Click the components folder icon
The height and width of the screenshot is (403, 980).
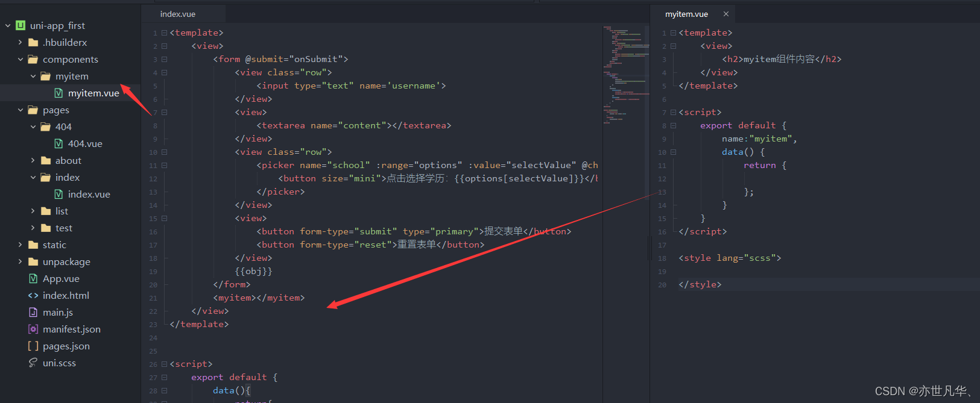33,59
